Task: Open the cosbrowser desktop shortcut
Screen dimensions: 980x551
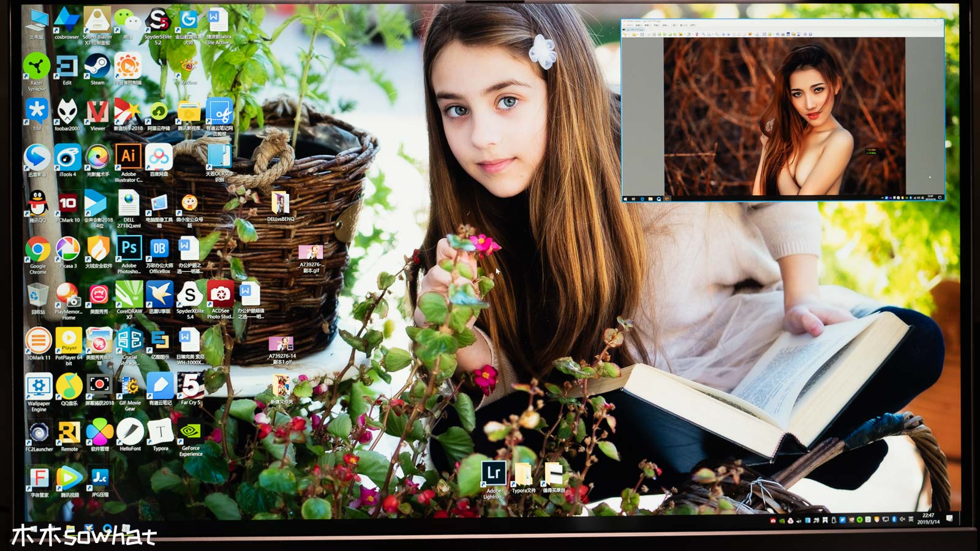Action: (67, 24)
